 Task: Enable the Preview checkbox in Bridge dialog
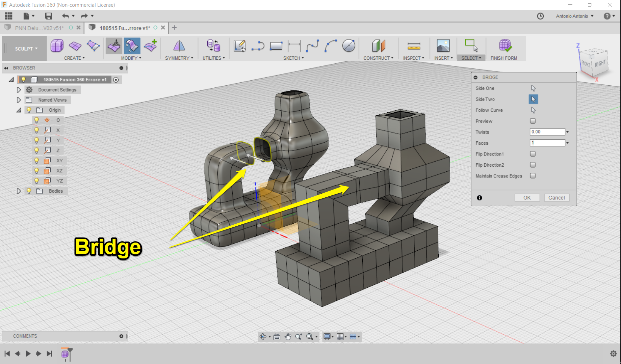(x=533, y=121)
